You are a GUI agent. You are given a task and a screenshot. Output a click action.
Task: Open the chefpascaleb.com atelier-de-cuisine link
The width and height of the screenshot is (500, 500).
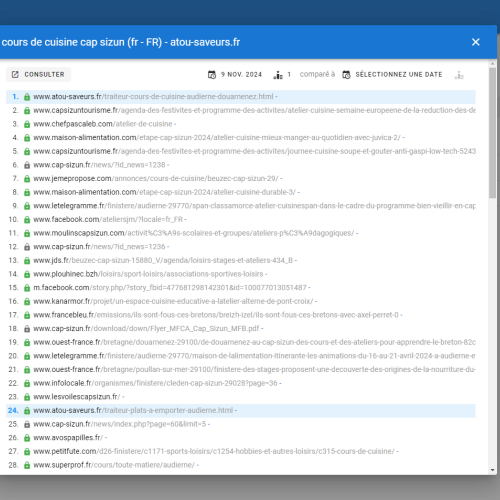[103, 124]
